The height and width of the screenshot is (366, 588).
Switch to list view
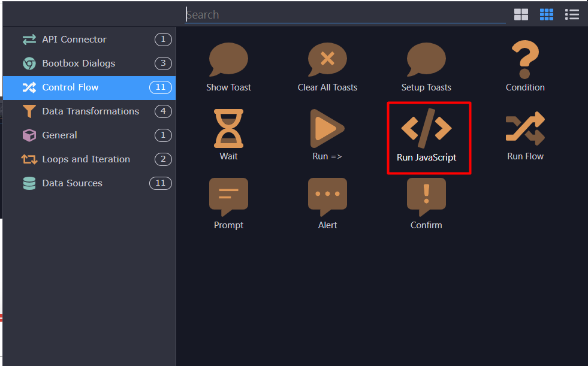572,14
